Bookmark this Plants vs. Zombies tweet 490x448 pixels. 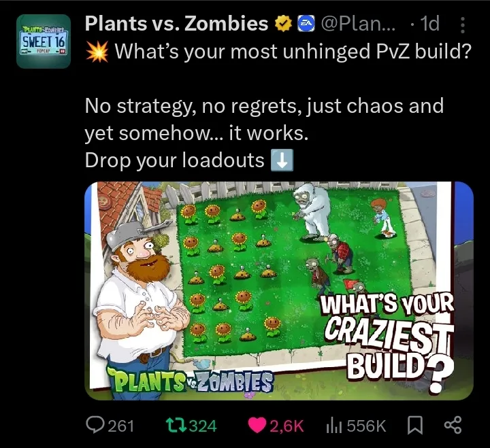tap(415, 426)
